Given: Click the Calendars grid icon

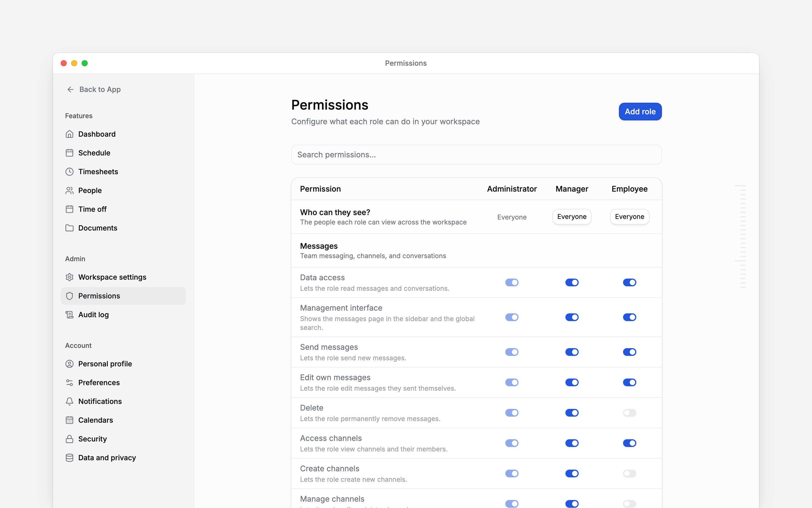Looking at the screenshot, I should coord(70,420).
